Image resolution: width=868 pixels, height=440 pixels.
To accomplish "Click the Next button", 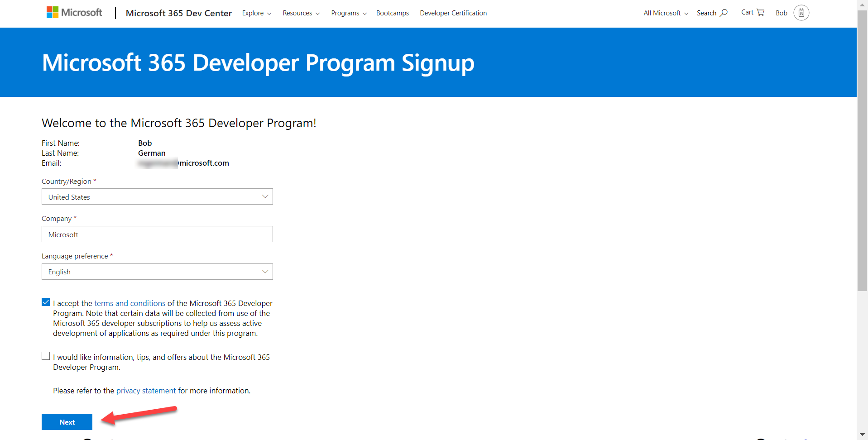I will tap(67, 422).
